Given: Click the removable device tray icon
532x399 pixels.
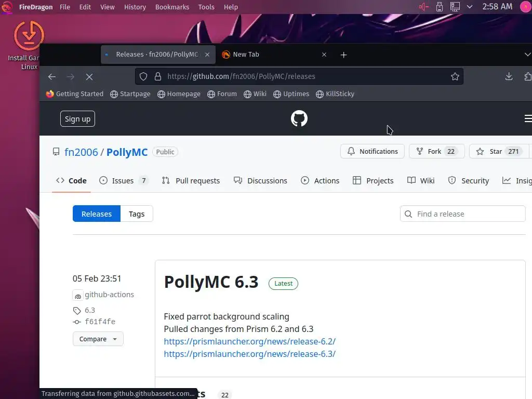Looking at the screenshot, I should tap(440, 7).
